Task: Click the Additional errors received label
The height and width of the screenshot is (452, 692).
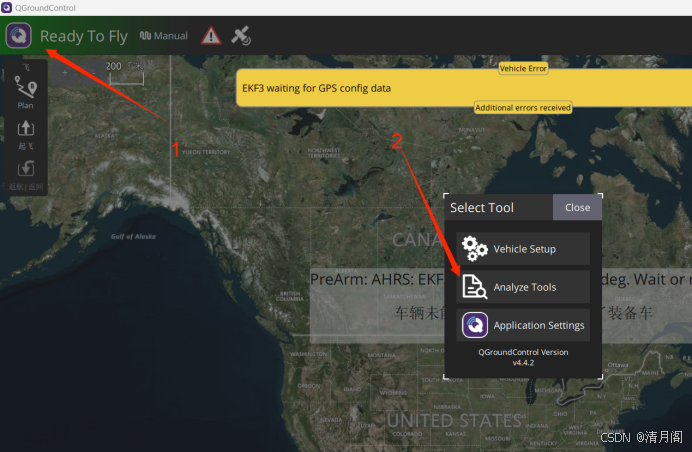Action: point(523,108)
